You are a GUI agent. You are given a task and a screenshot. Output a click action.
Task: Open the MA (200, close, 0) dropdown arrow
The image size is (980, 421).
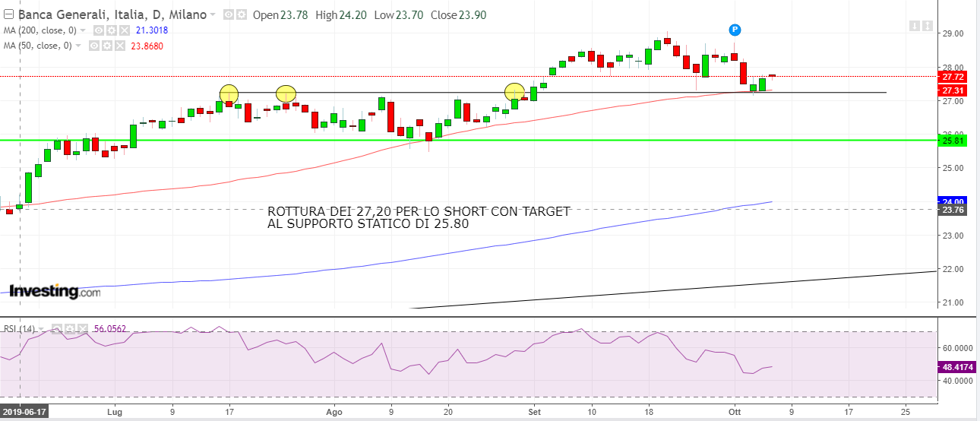[82, 30]
